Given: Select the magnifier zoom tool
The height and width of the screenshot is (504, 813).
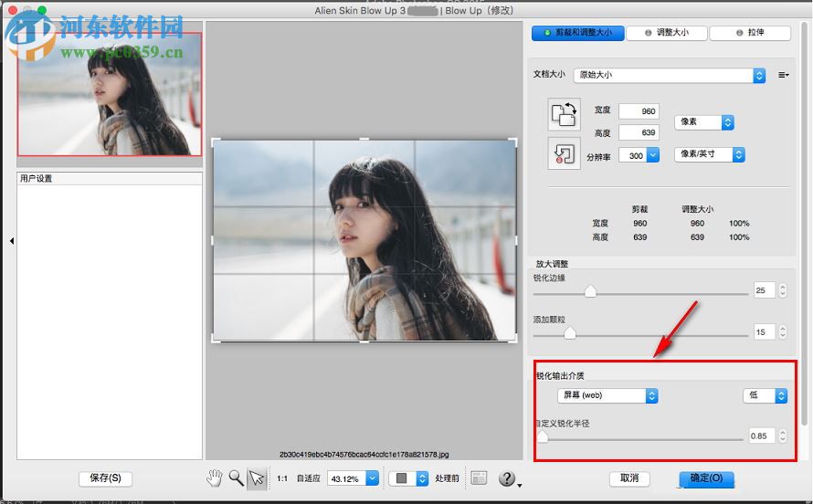Looking at the screenshot, I should coord(236,478).
